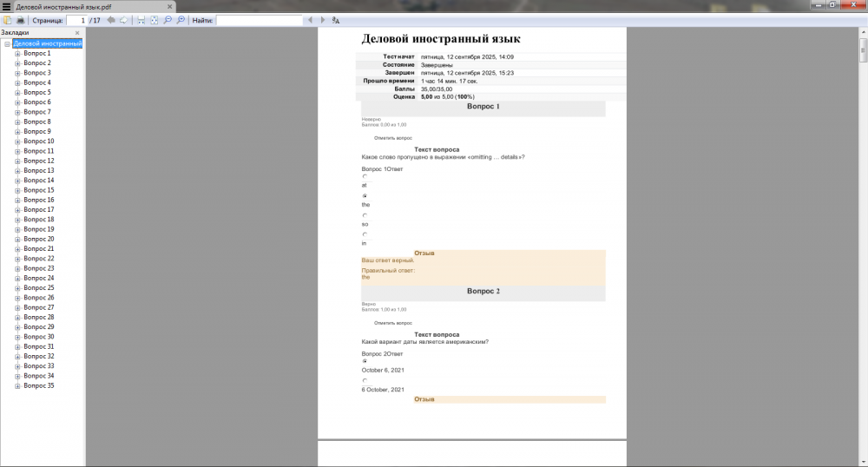868x467 pixels.
Task: Find previous match arrow
Action: [310, 21]
